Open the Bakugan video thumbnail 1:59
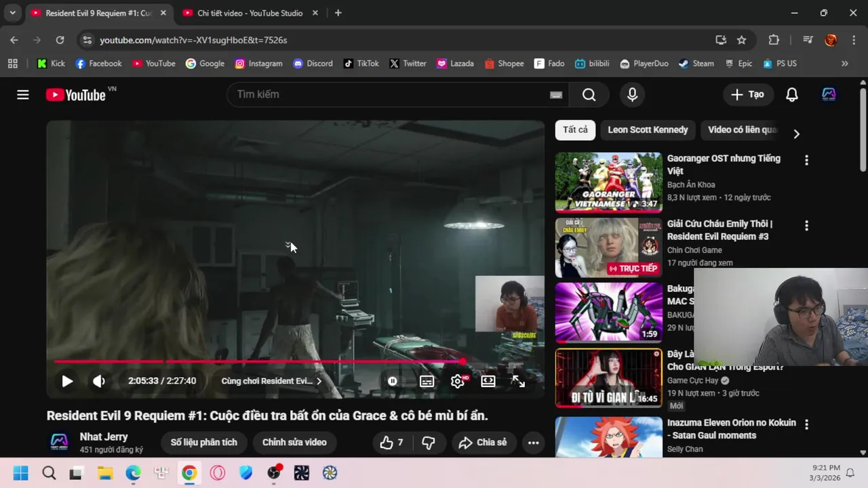Viewport: 868px width, 488px height. click(608, 312)
